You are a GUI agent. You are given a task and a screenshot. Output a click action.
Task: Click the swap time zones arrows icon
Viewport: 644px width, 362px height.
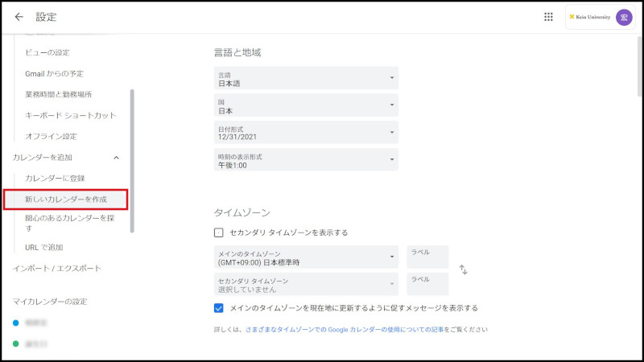pos(463,269)
